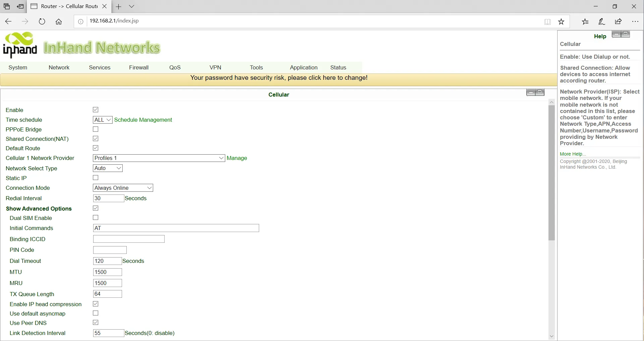The image size is (644, 341).
Task: Toggle the Default Route checkbox
Action: tap(96, 148)
